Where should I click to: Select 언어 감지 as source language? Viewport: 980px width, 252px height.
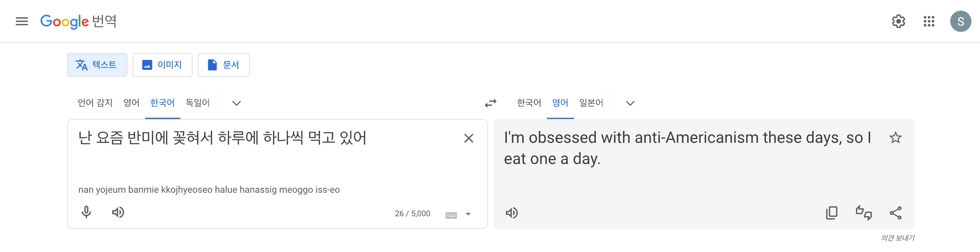point(95,103)
